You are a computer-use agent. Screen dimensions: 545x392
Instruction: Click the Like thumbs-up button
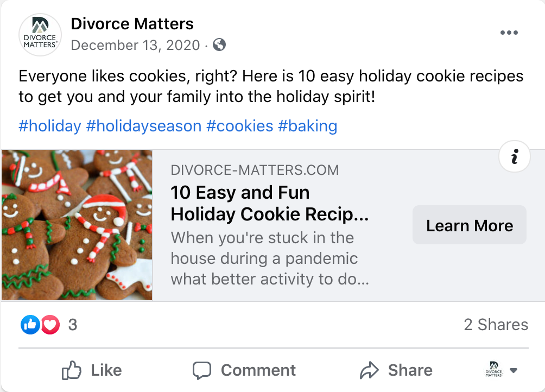pyautogui.click(x=92, y=371)
